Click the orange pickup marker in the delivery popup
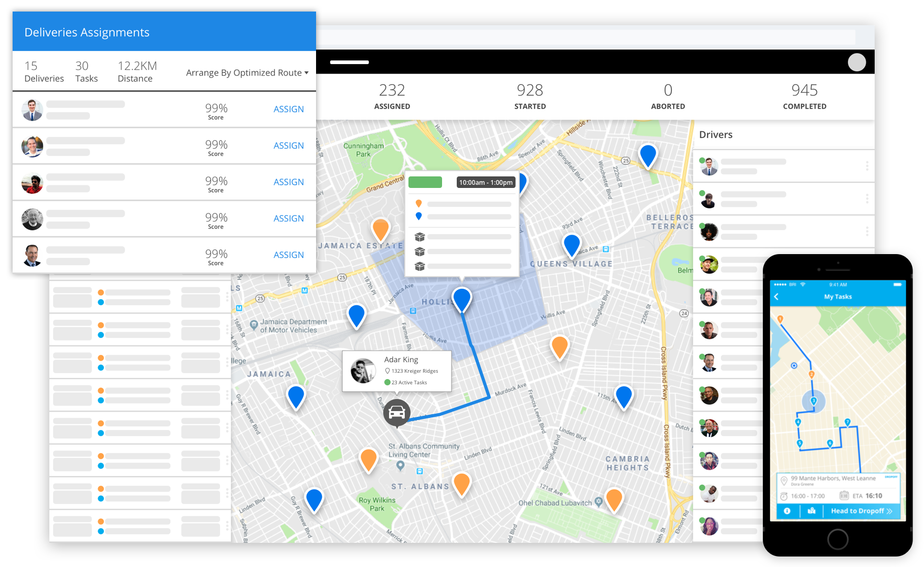The image size is (924, 567). coord(418,203)
